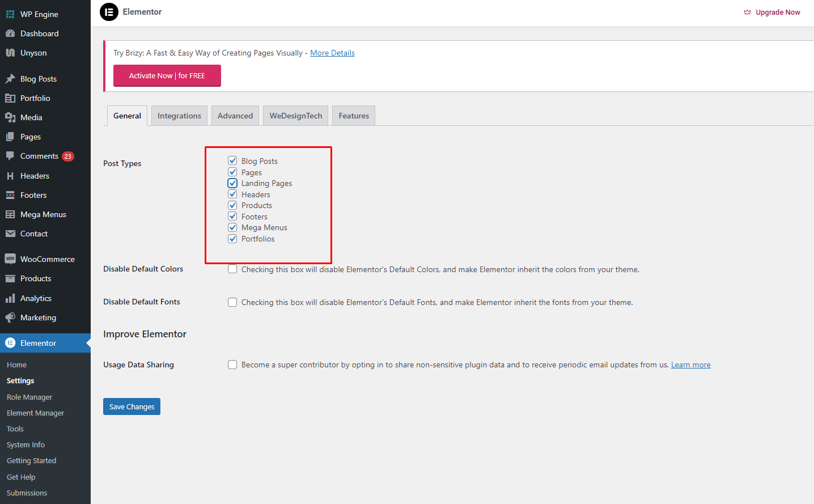
Task: Switch to the Features tab
Action: point(354,116)
